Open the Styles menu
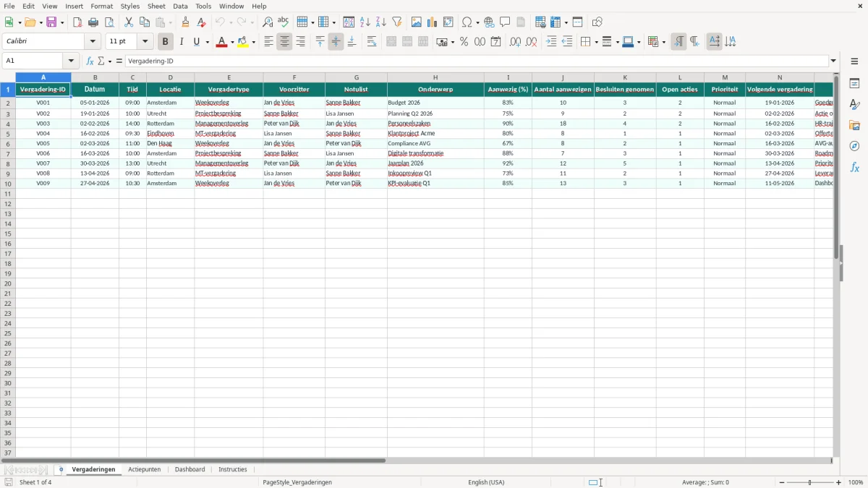This screenshot has height=488, width=868. pyautogui.click(x=130, y=6)
